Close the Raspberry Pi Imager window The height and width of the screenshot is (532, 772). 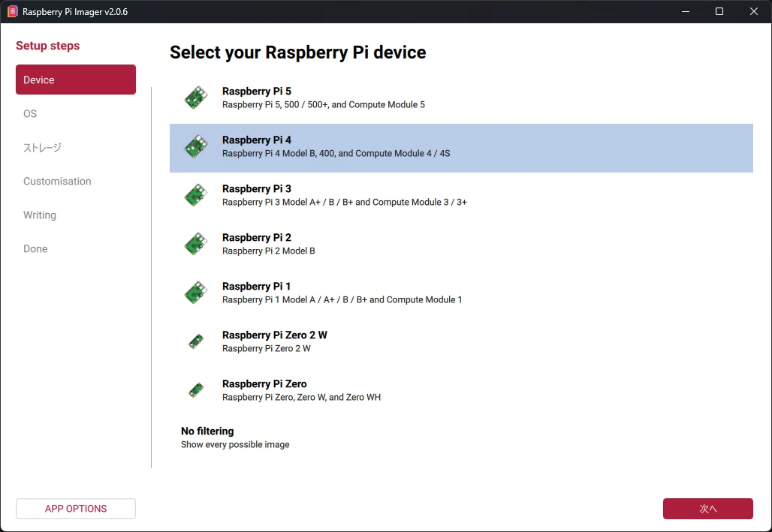(x=754, y=11)
